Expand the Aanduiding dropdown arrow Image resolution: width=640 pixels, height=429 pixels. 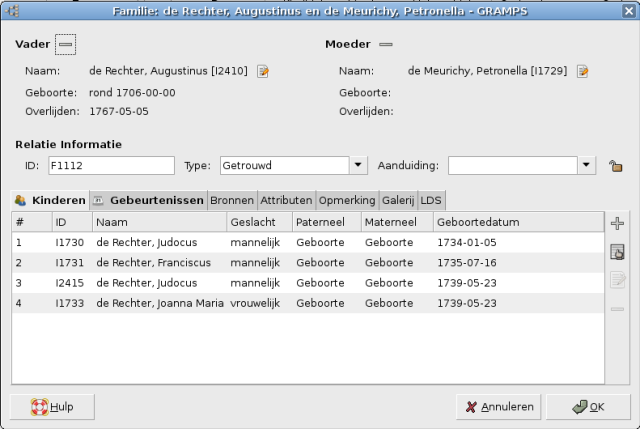pyautogui.click(x=587, y=165)
